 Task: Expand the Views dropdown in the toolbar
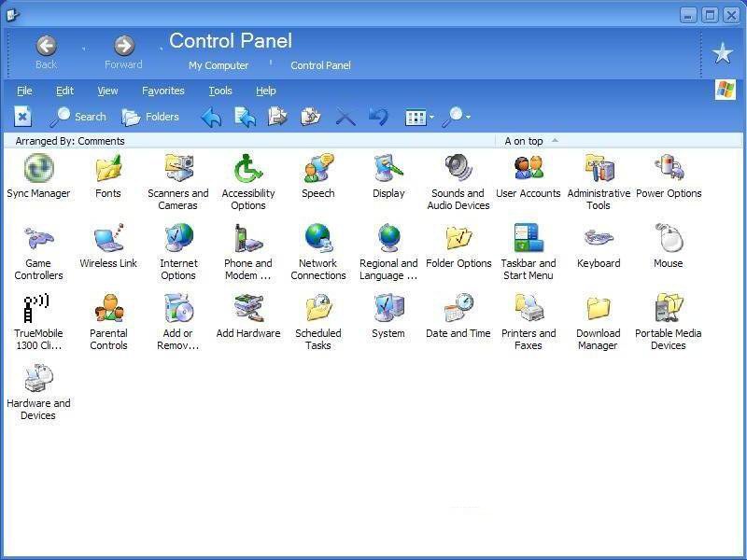click(x=431, y=118)
